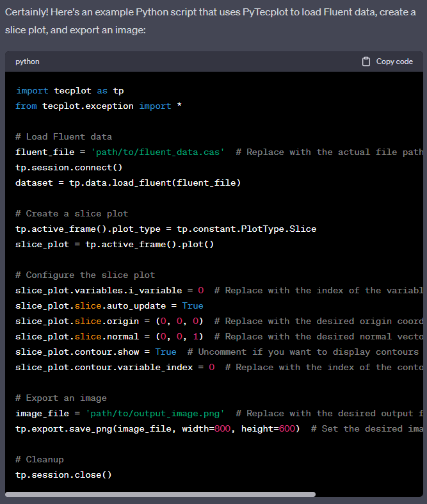427x504 pixels.
Task: Click the string 'path/to/fluent_data.cas'
Action: pyautogui.click(x=157, y=152)
